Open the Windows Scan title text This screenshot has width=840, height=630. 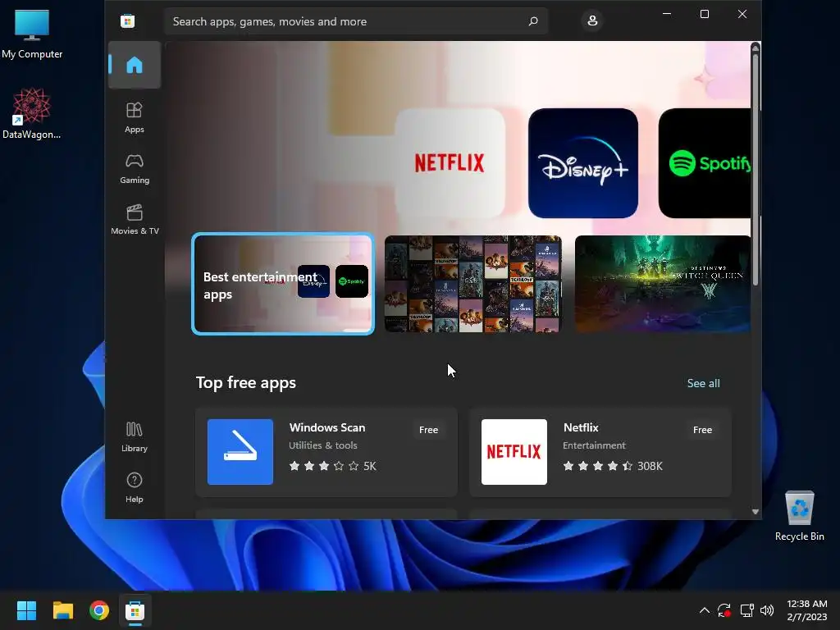coord(327,427)
